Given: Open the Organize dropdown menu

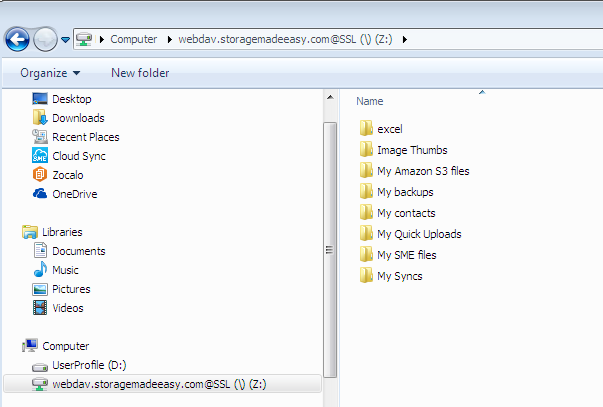Looking at the screenshot, I should click(50, 73).
